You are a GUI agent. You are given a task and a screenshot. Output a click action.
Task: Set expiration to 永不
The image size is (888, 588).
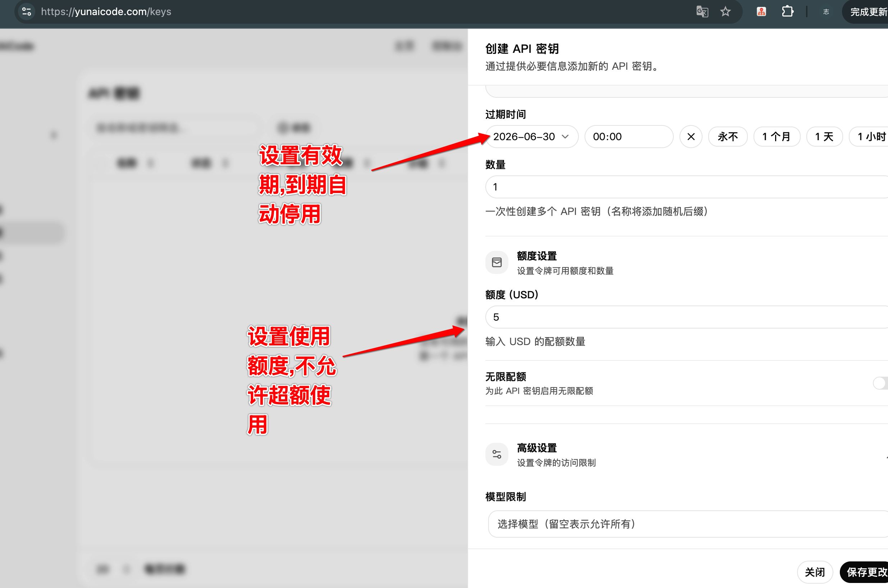728,137
